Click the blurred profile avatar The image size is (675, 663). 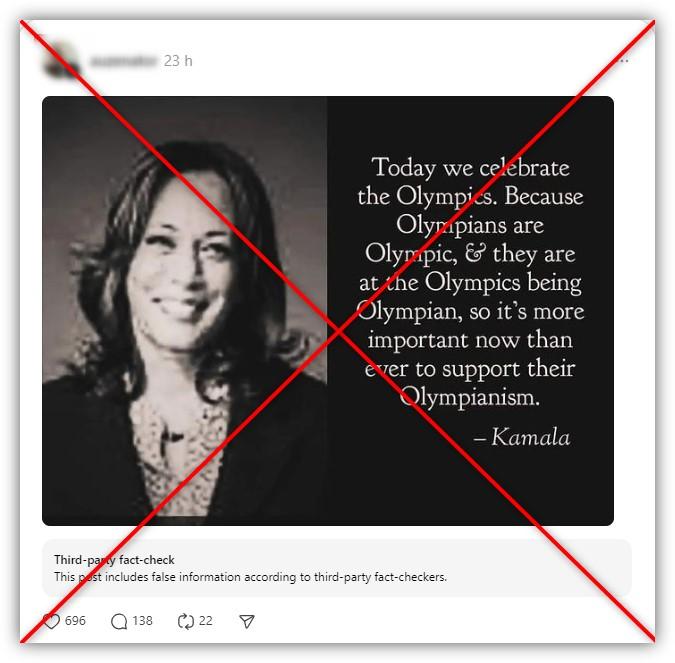pos(62,61)
